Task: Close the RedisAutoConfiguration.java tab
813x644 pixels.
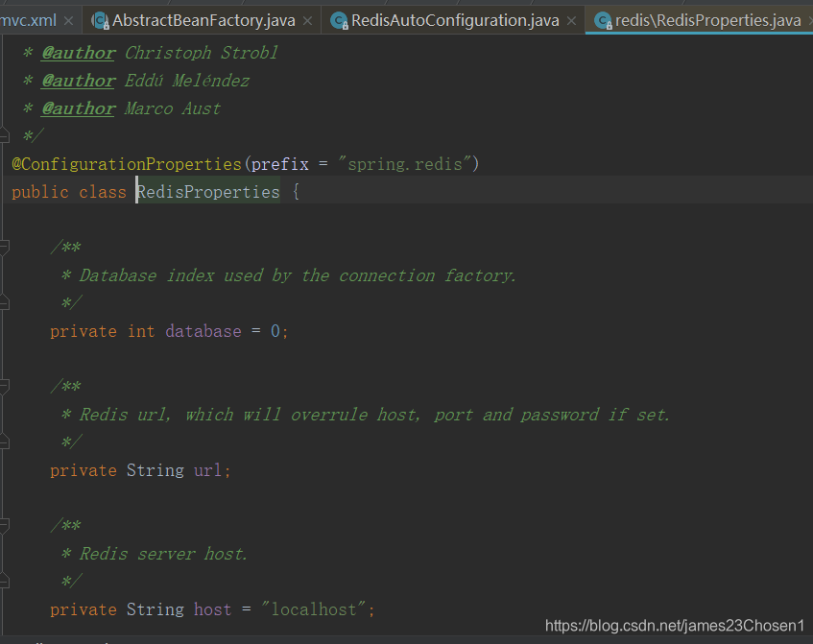Action: click(571, 21)
